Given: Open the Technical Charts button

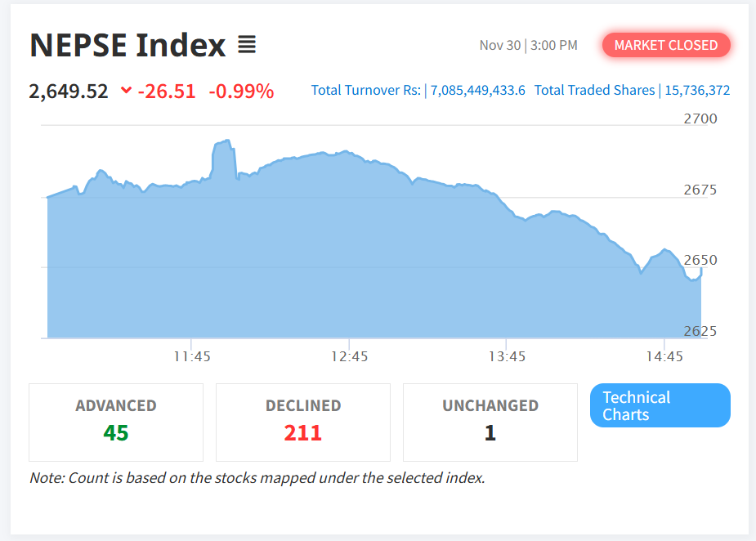Looking at the screenshot, I should pos(660,405).
